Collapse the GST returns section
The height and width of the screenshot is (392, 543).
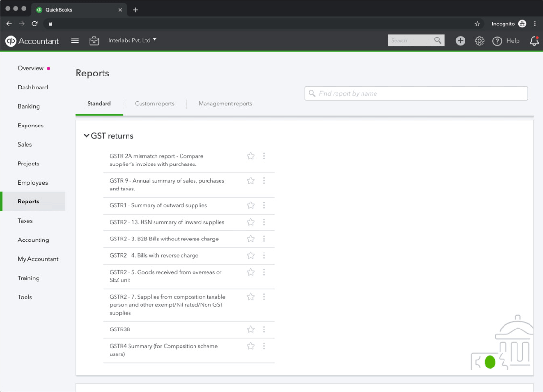[87, 136]
